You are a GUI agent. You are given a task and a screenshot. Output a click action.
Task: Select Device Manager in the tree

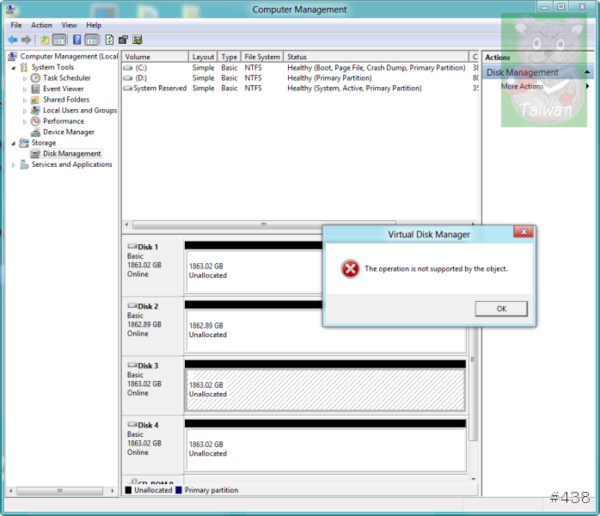pos(68,132)
